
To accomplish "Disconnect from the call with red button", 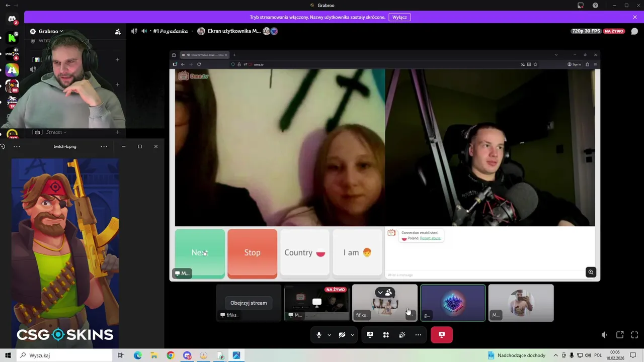I will pyautogui.click(x=442, y=335).
